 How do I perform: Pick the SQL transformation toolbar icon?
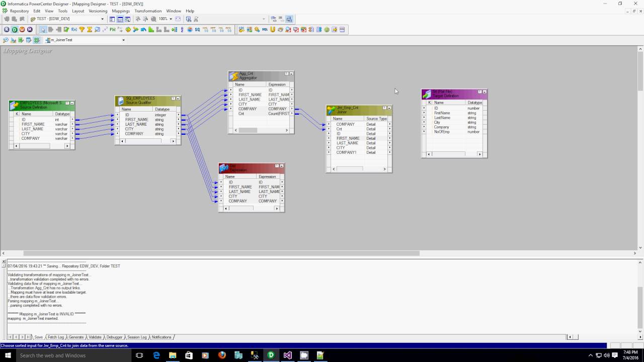pos(265,30)
